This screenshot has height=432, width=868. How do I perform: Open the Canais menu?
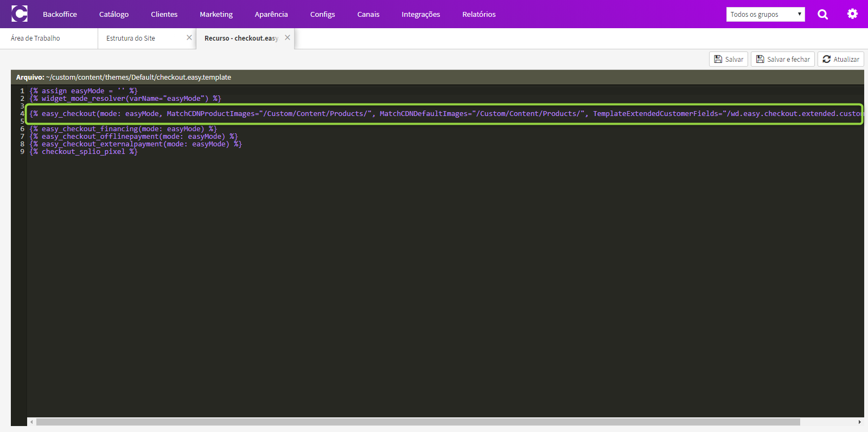368,14
